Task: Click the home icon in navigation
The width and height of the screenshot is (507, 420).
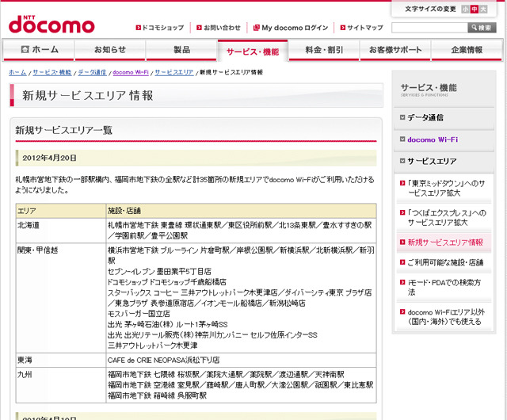Action: 25,49
